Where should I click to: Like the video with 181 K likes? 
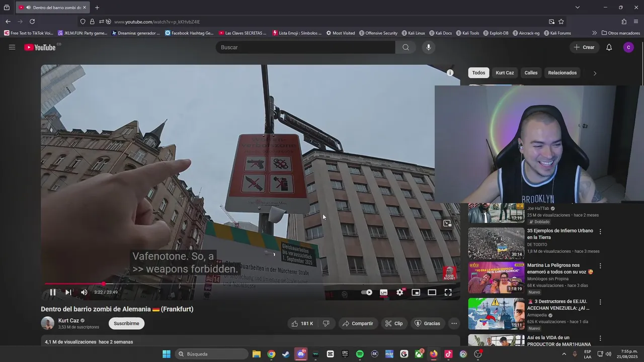(302, 323)
